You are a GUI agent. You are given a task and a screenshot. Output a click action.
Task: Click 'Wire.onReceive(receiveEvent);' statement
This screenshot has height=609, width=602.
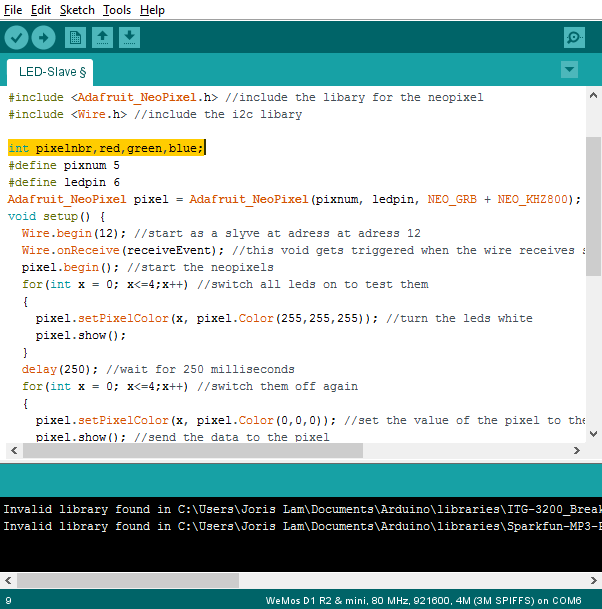coord(123,251)
